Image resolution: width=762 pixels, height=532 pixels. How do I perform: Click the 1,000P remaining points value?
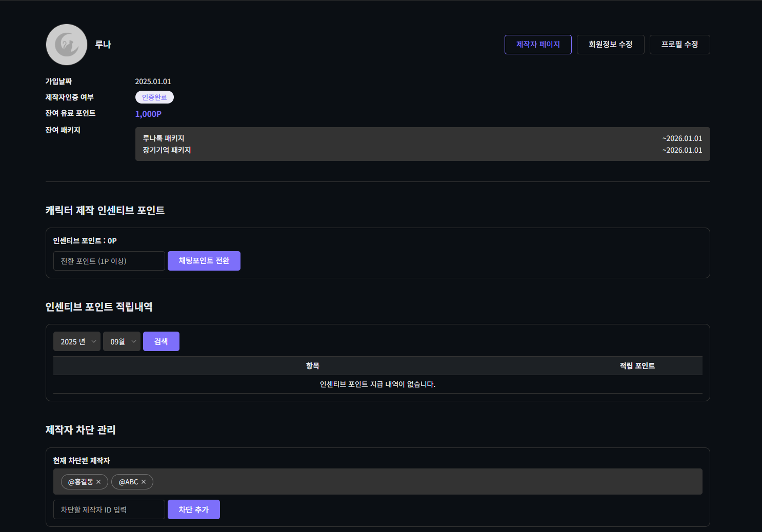click(x=148, y=114)
